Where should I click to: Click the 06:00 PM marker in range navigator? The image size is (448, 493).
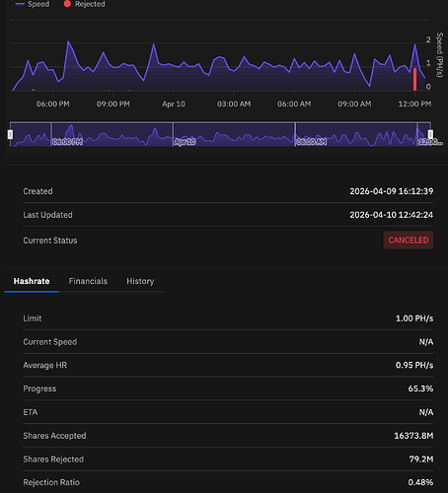[x=67, y=142]
